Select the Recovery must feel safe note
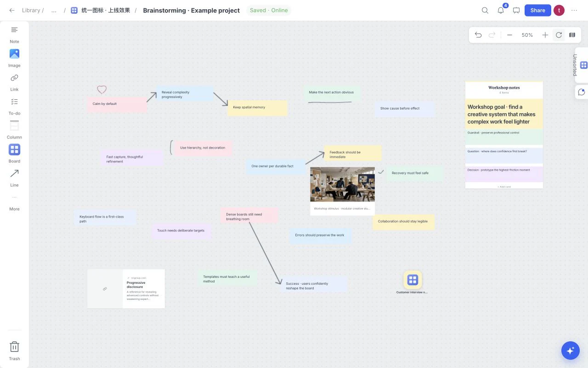The image size is (588, 368). (414, 173)
